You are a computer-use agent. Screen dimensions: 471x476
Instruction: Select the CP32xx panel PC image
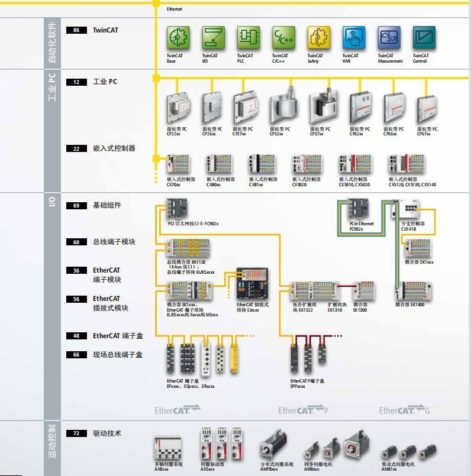point(283,106)
